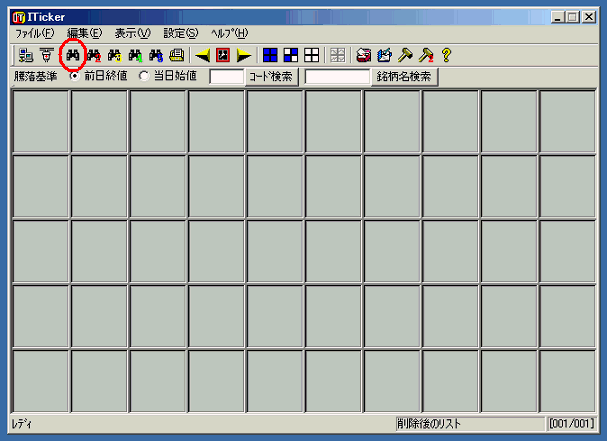Click the computer connection toolbar icon
Screen dimensions: 607x441
click(x=26, y=55)
